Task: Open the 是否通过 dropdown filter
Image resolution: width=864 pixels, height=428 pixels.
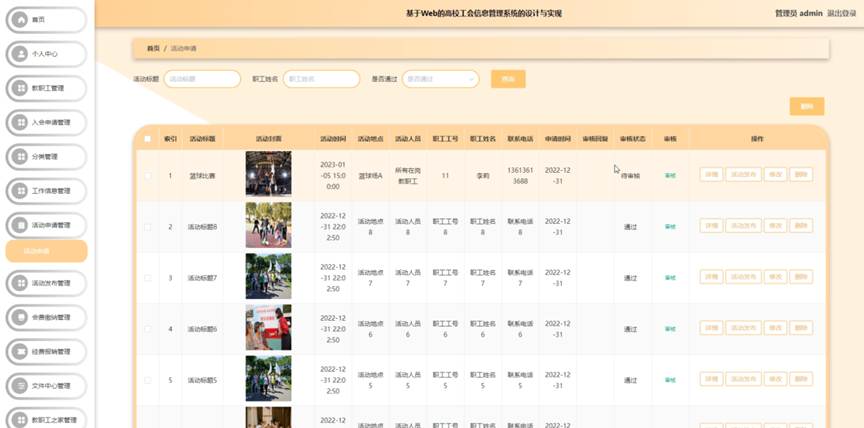Action: [x=440, y=79]
